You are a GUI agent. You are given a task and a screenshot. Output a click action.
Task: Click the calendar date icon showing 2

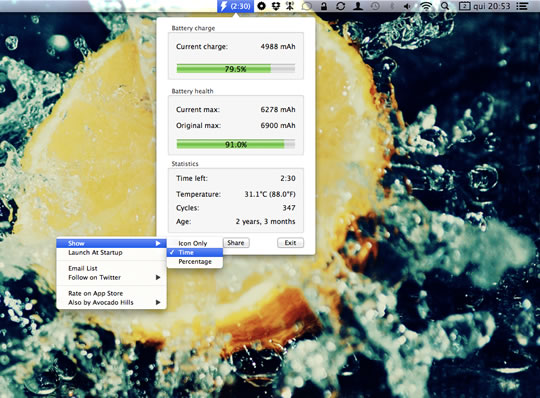(465, 6)
